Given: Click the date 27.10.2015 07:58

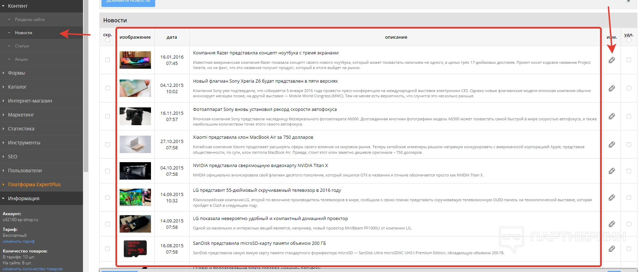Looking at the screenshot, I should pos(172,144).
